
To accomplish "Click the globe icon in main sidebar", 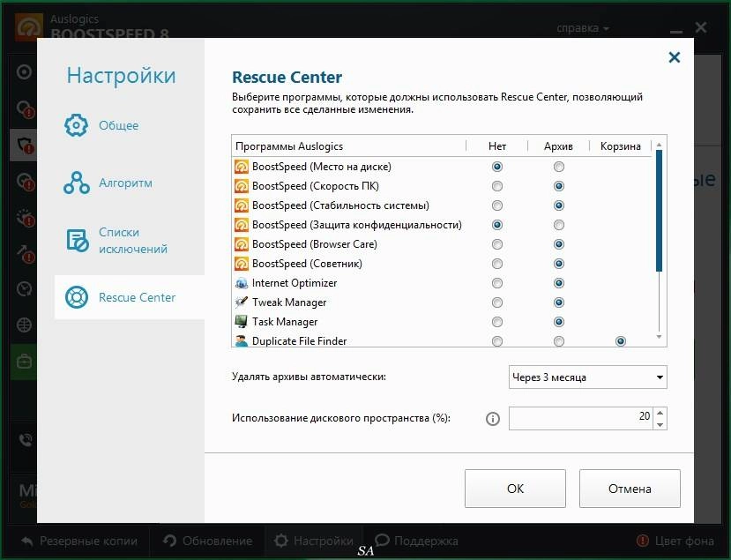I will coord(24,325).
